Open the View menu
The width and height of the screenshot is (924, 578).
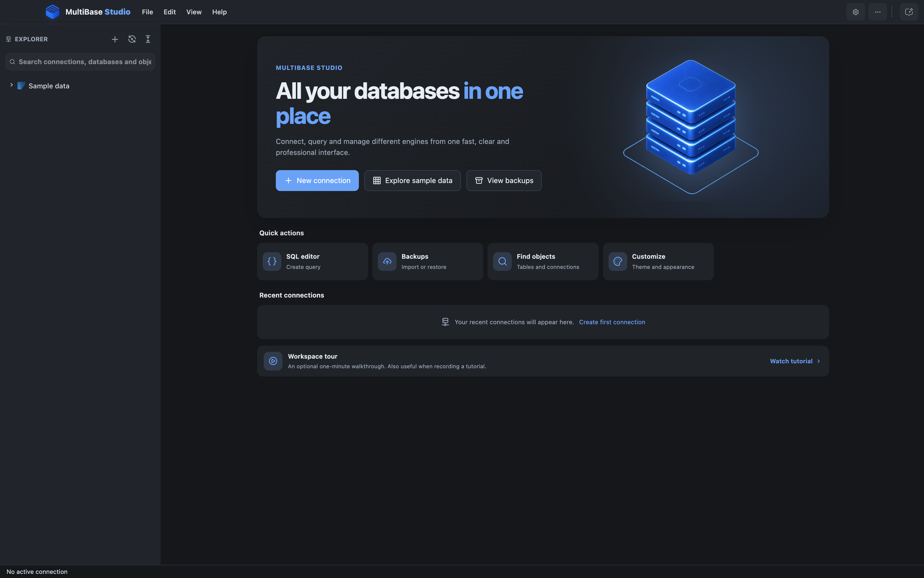pos(194,12)
